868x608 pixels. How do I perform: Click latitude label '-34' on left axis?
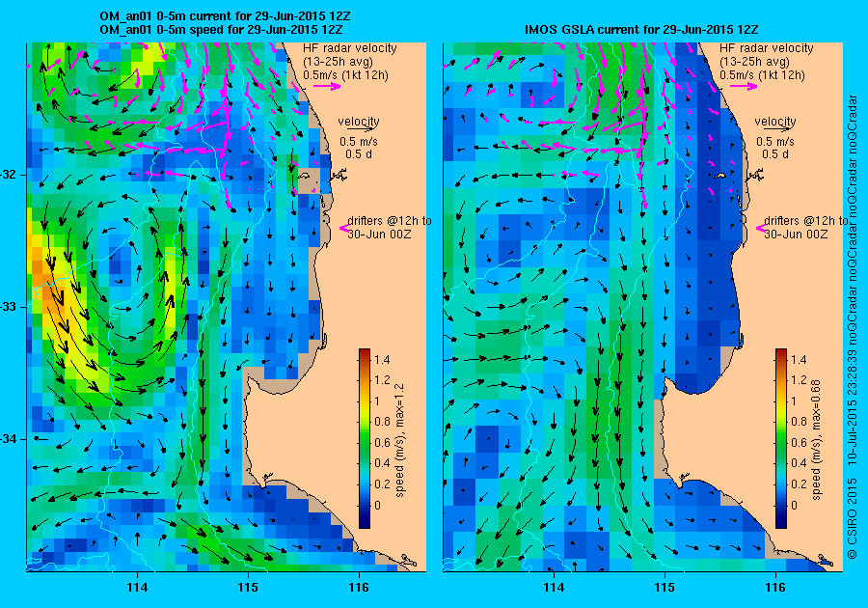click(x=9, y=439)
